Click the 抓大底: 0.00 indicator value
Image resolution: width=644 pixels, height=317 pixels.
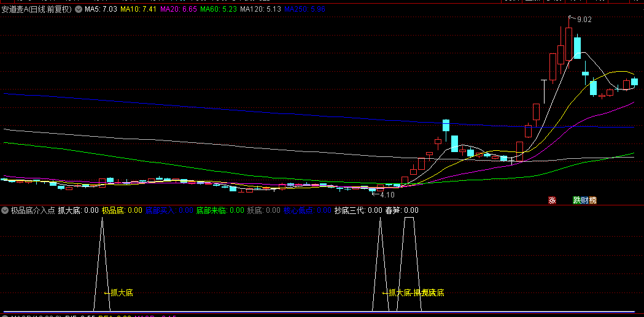click(x=79, y=210)
